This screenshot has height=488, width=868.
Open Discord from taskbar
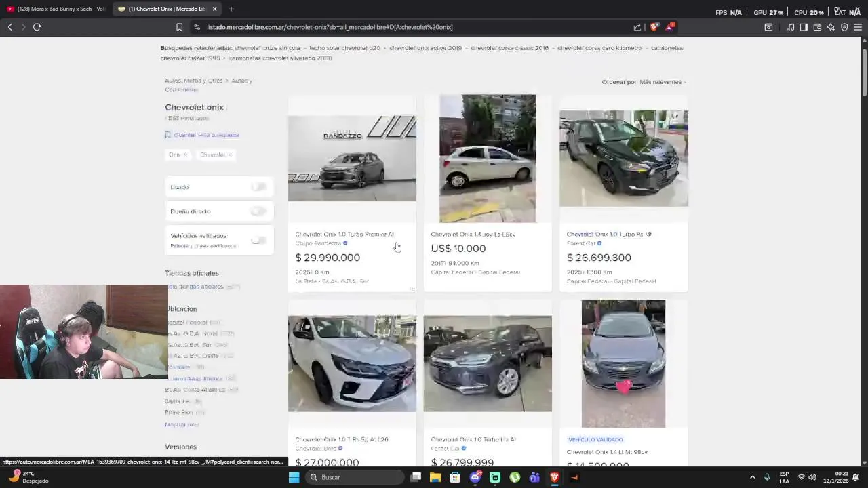(x=475, y=477)
